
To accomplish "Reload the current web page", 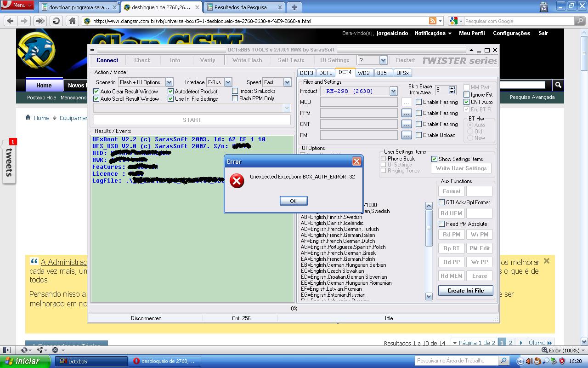I will click(56, 21).
